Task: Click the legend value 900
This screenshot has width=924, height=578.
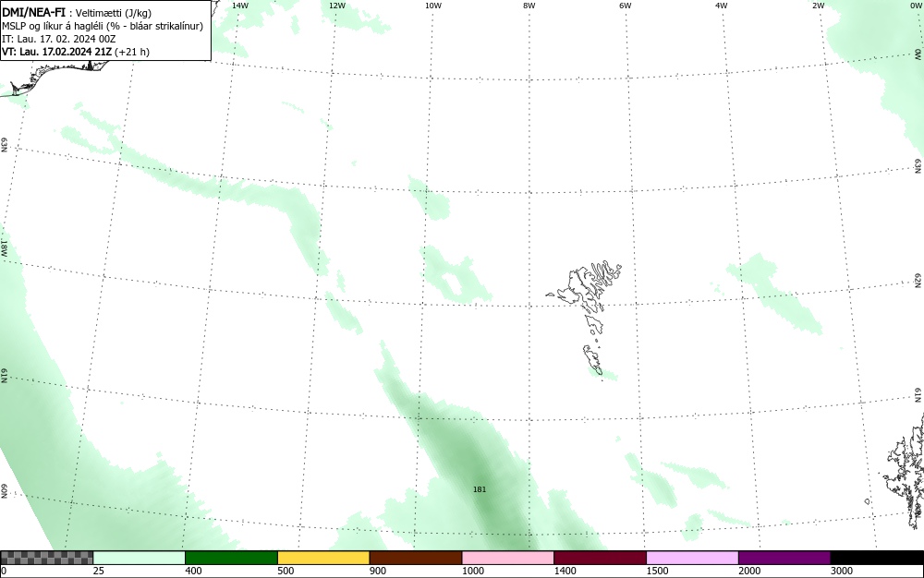Action: tap(378, 571)
